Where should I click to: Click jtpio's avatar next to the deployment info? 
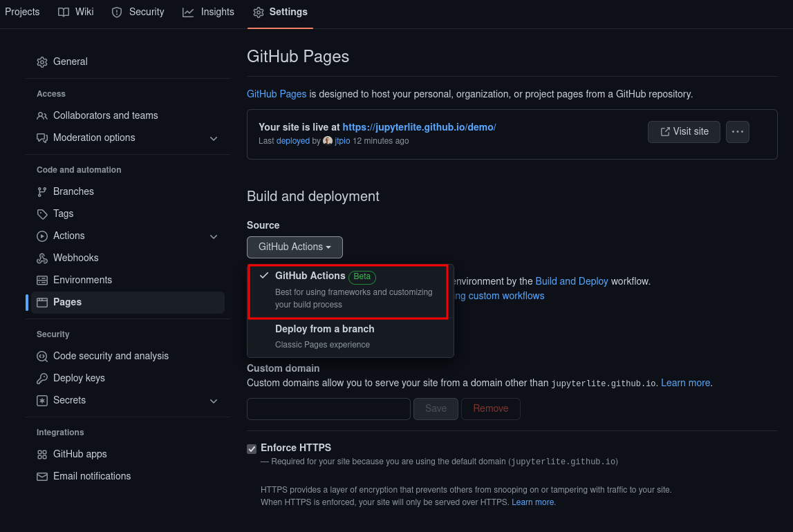tap(327, 141)
